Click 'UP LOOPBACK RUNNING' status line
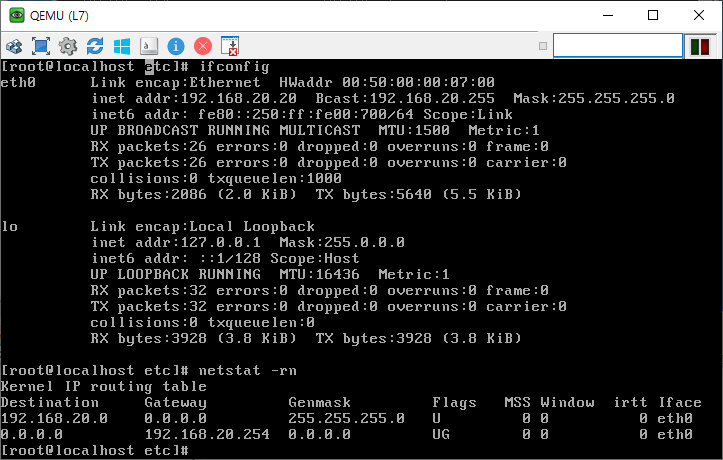This screenshot has width=723, height=460. pyautogui.click(x=176, y=275)
